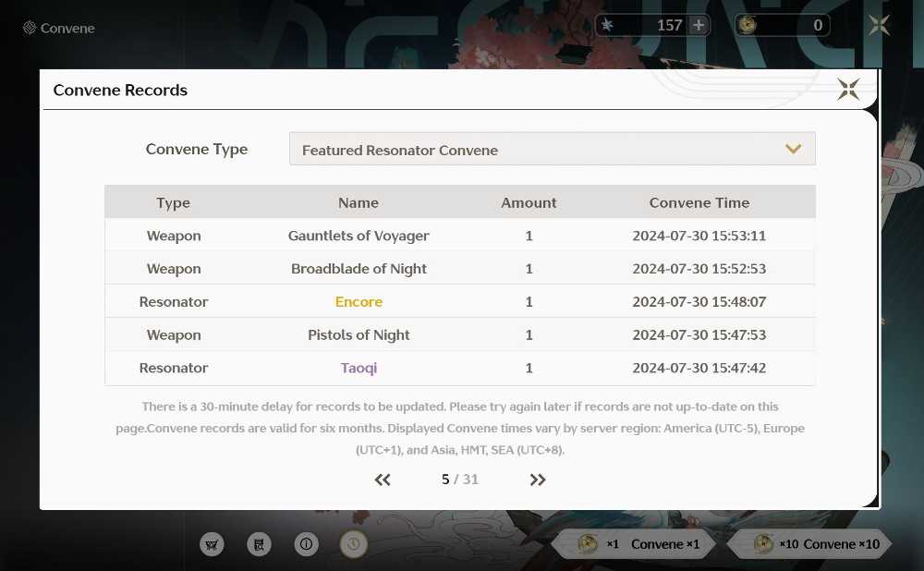This screenshot has width=924, height=571.
Task: Show the convene info icon
Action: tap(306, 544)
